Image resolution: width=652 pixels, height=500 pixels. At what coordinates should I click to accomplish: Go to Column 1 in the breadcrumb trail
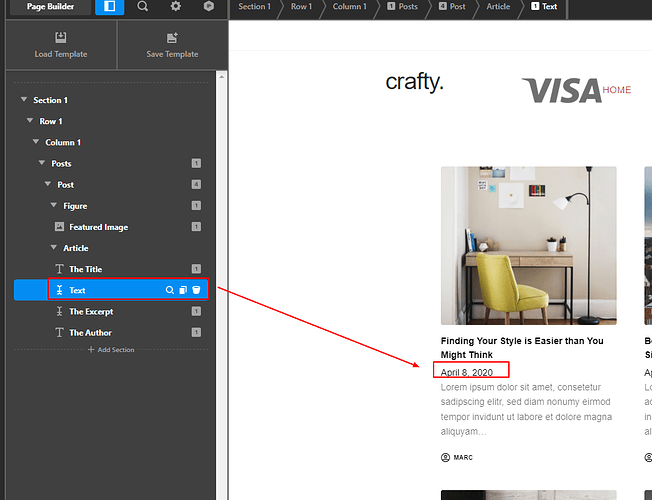pyautogui.click(x=349, y=7)
